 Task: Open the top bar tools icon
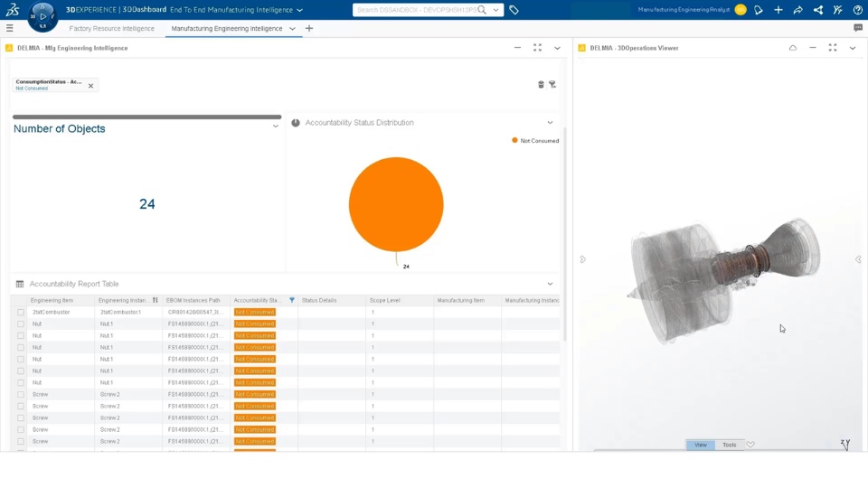837,10
